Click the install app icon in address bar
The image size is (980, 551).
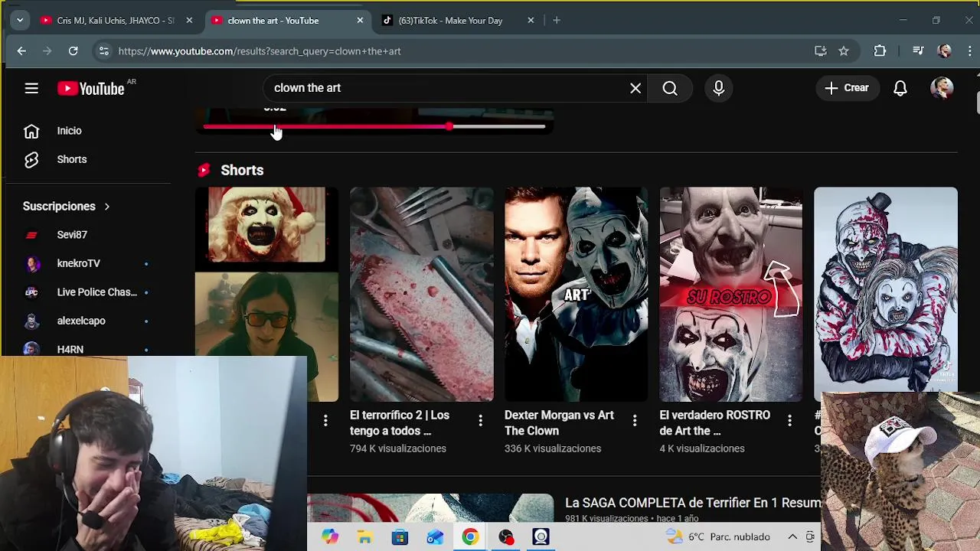point(821,51)
